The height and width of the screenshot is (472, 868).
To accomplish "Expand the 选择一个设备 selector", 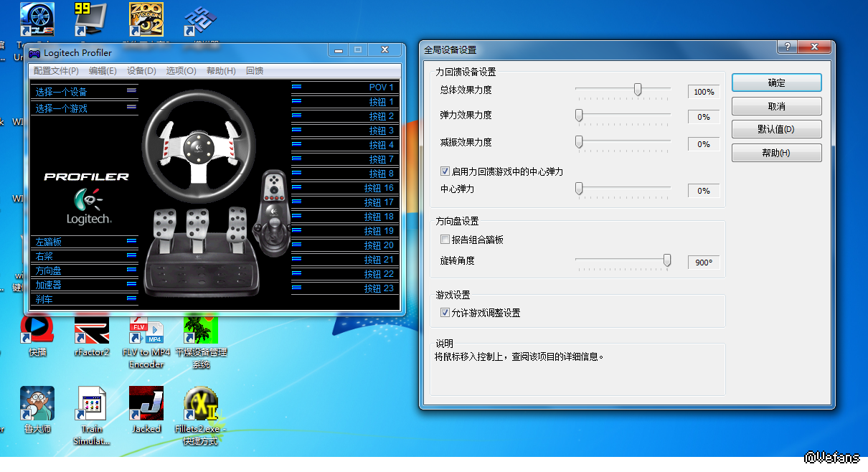I will [x=83, y=92].
